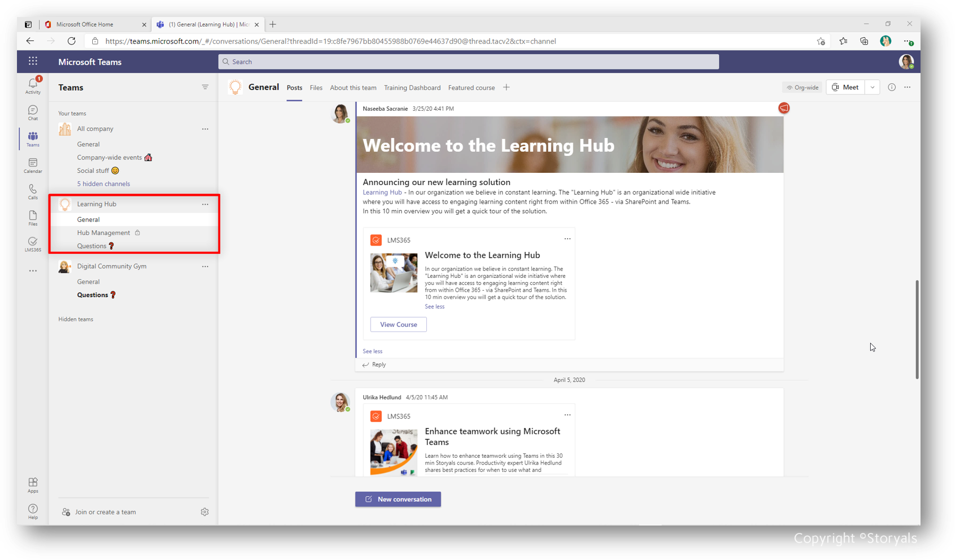Viewport: 955px width, 560px height.
Task: Start a New conversation
Action: (x=398, y=499)
